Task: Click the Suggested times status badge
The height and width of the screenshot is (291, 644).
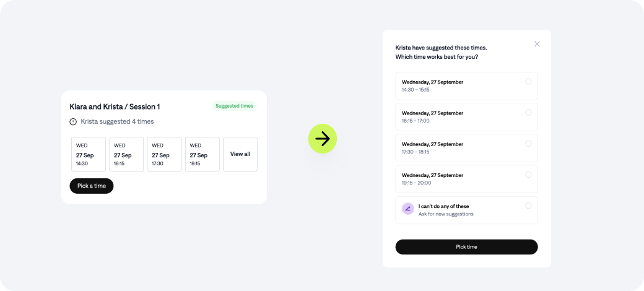Action: tap(234, 106)
